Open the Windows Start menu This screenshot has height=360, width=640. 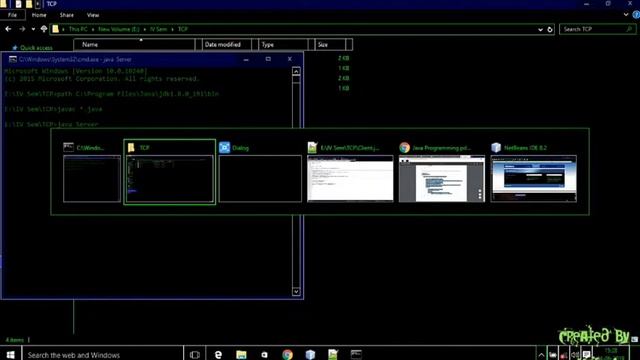(x=10, y=354)
